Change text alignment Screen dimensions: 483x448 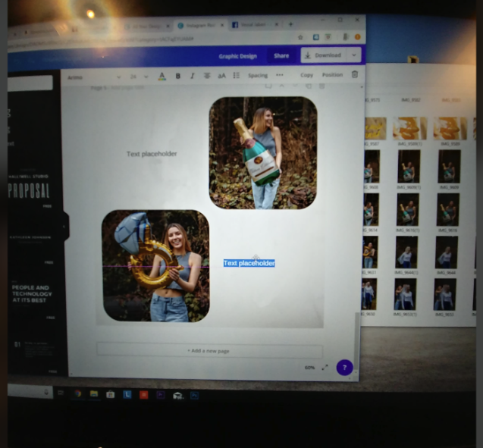pyautogui.click(x=207, y=76)
